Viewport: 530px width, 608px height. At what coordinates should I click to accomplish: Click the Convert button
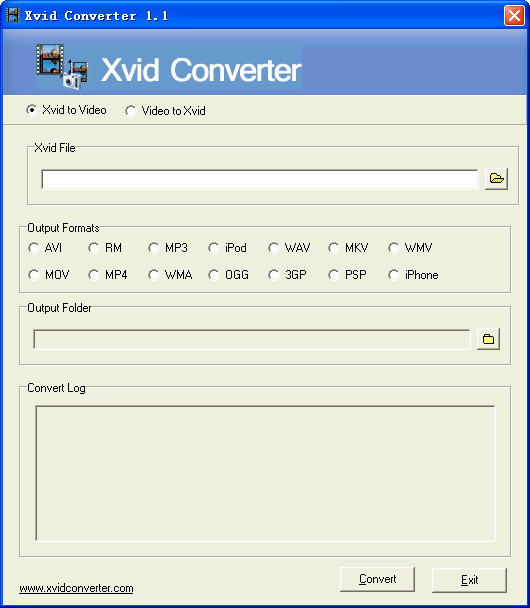377,579
